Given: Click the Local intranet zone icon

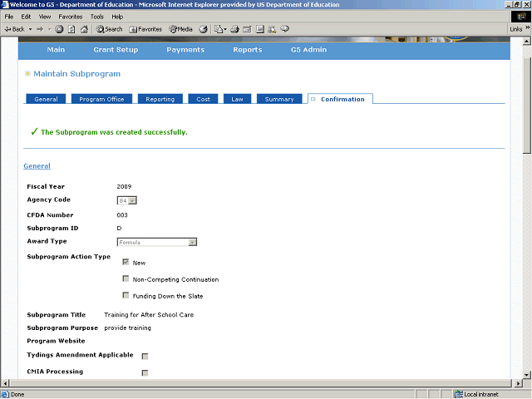Looking at the screenshot, I should point(459,394).
